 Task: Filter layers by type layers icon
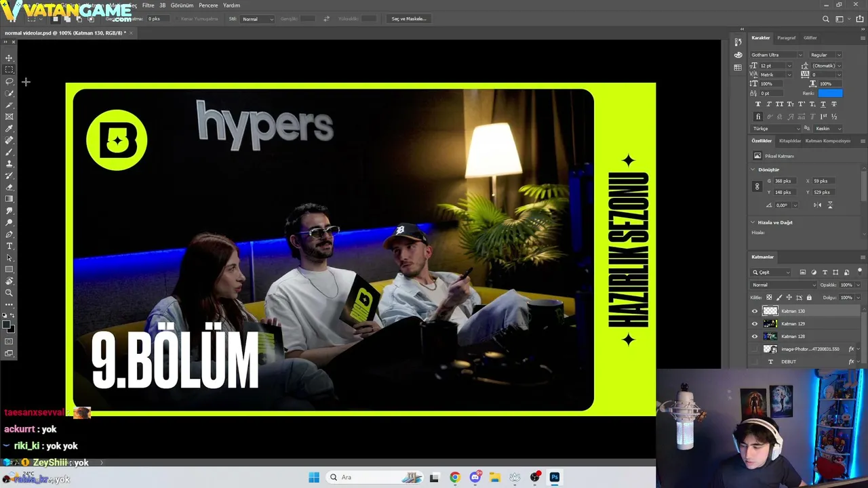pyautogui.click(x=825, y=272)
